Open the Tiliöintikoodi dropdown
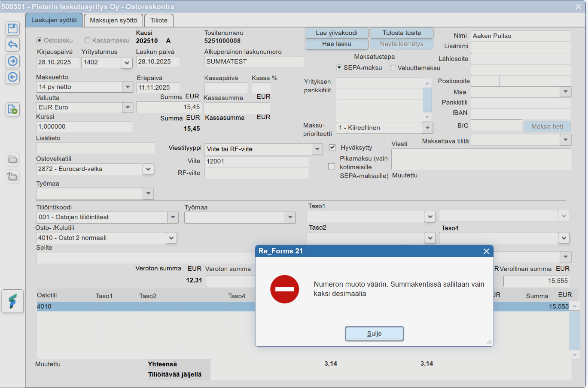The height and width of the screenshot is (388, 588). click(173, 218)
